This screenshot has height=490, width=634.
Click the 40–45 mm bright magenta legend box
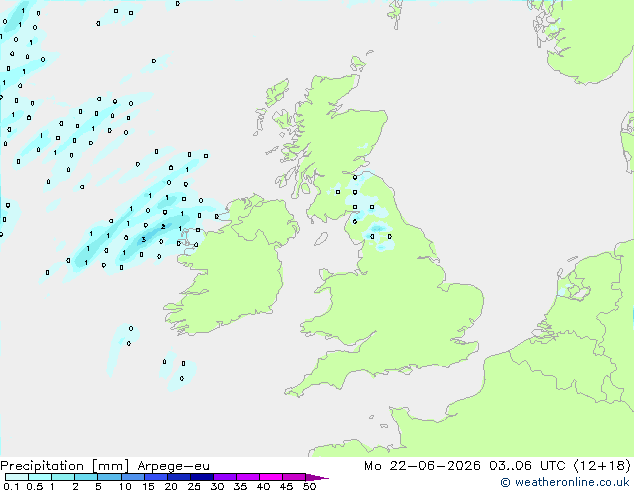pyautogui.click(x=271, y=477)
